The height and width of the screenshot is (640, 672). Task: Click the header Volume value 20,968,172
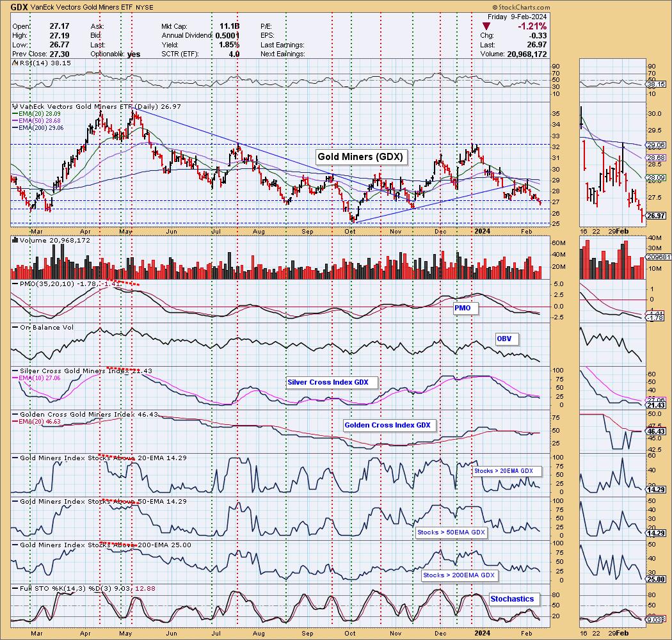[x=527, y=54]
